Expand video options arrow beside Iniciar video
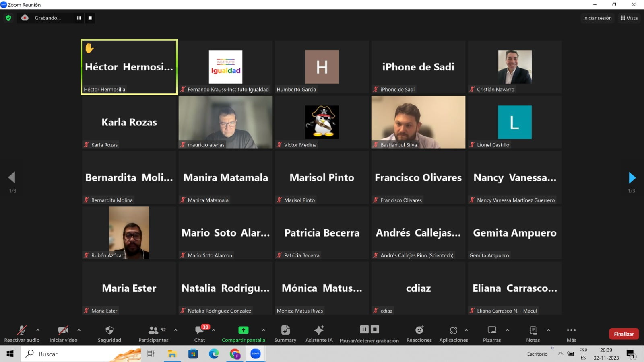 [x=79, y=330]
